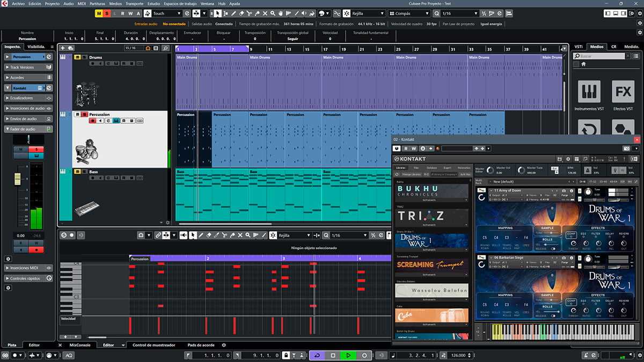
Task: Expand the Track Versions inspector section
Action: pyautogui.click(x=28, y=67)
